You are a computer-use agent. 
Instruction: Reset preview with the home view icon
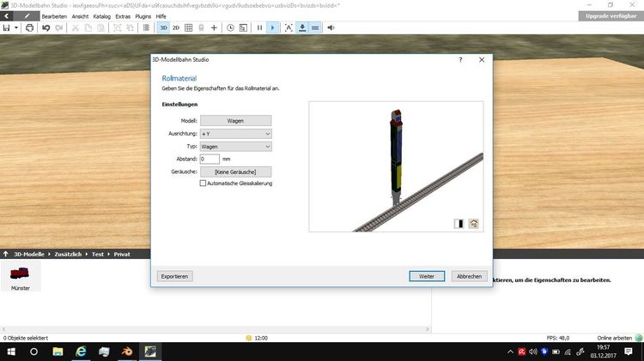pos(473,224)
